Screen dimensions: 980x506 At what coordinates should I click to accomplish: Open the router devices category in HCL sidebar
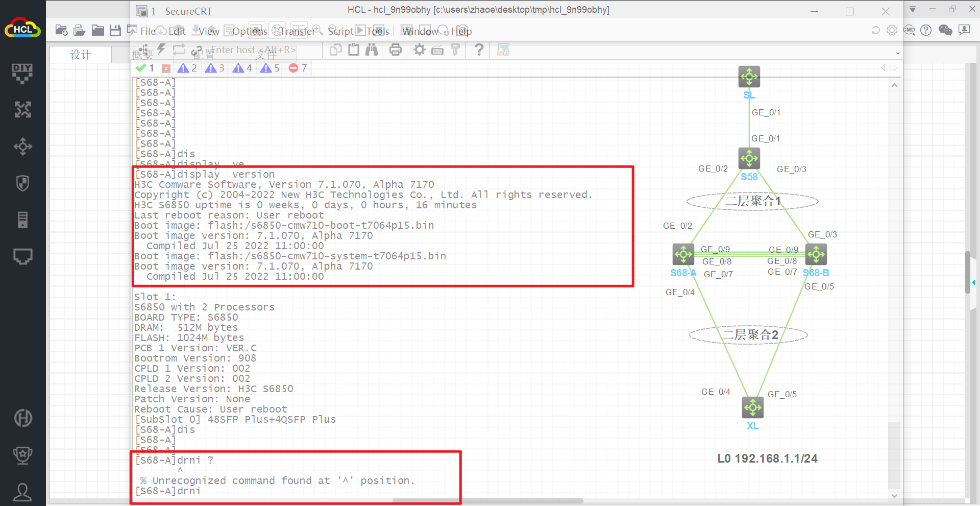click(x=22, y=110)
